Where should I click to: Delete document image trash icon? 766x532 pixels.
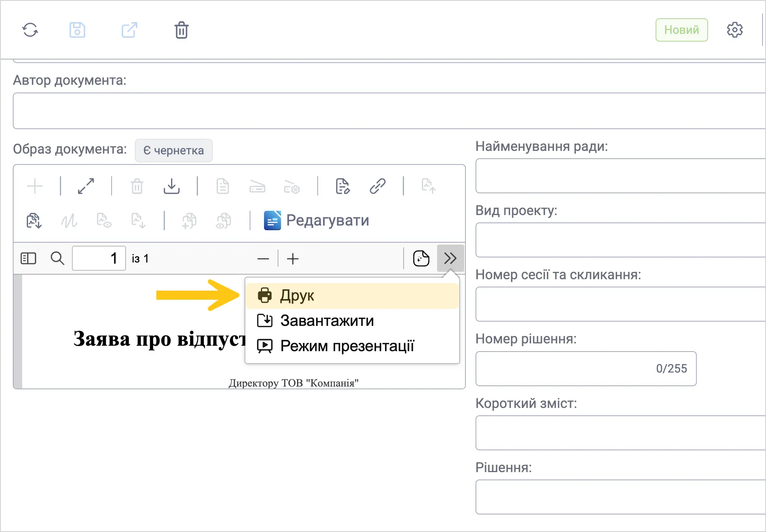[x=137, y=186]
